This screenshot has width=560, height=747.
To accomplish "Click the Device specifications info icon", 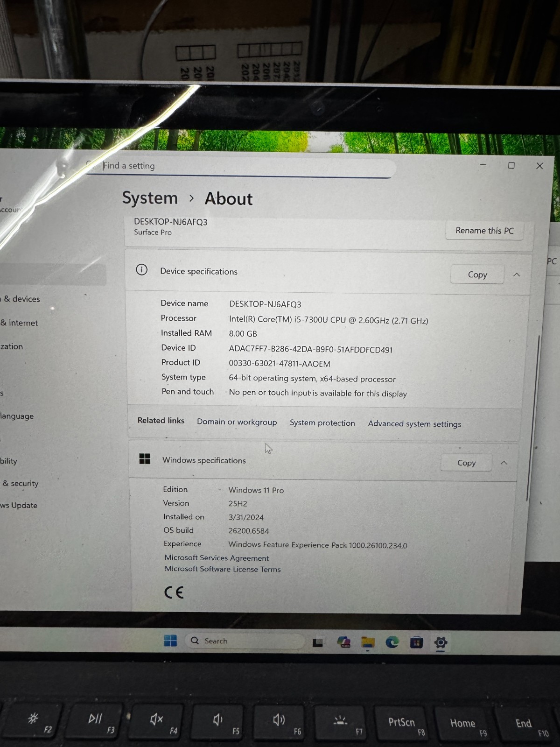I will point(141,270).
